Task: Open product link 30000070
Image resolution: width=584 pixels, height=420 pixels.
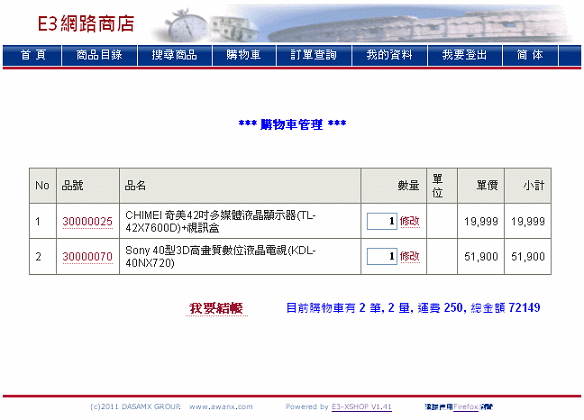Action: click(x=88, y=257)
